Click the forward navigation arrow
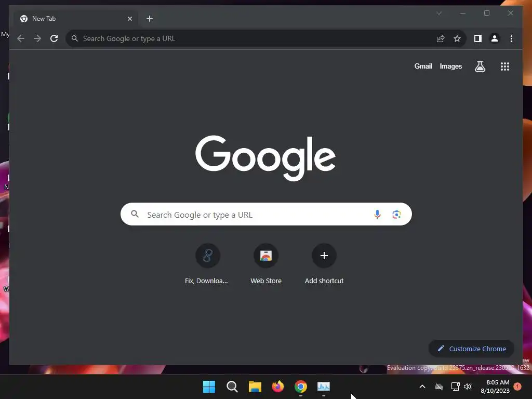Screen dimensions: 532x399 [37, 38]
